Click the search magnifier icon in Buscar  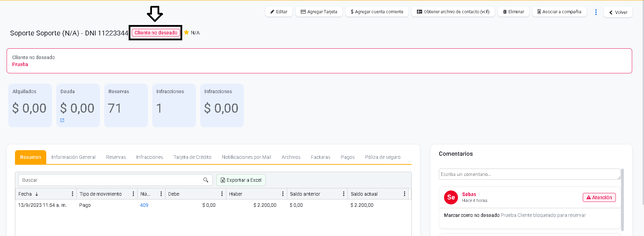pyautogui.click(x=206, y=180)
